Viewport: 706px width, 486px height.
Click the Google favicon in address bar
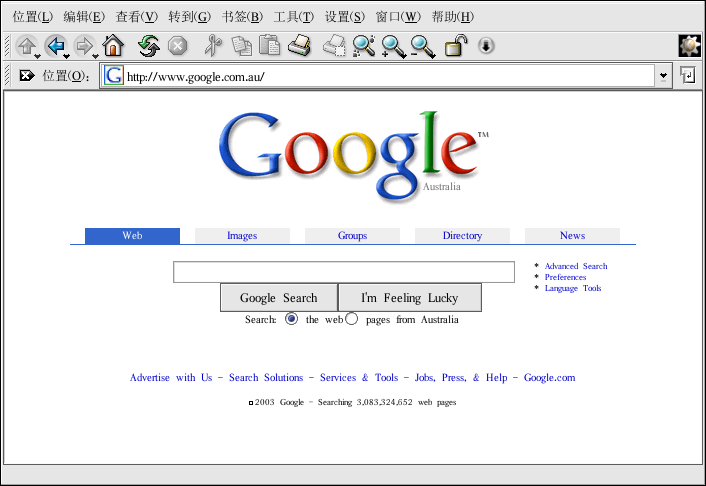[113, 75]
